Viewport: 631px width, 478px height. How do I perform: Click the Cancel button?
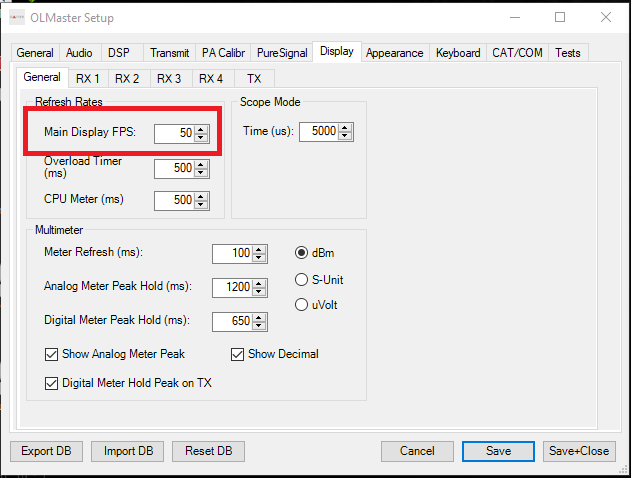[417, 451]
